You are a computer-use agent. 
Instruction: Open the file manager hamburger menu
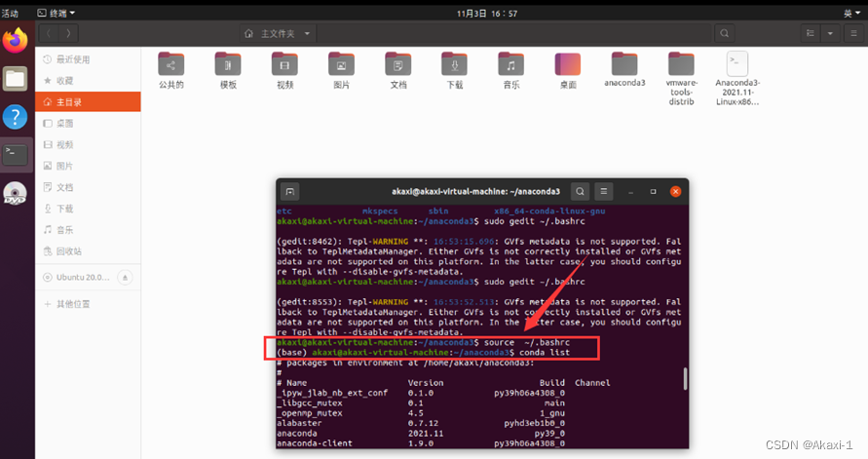pos(853,33)
